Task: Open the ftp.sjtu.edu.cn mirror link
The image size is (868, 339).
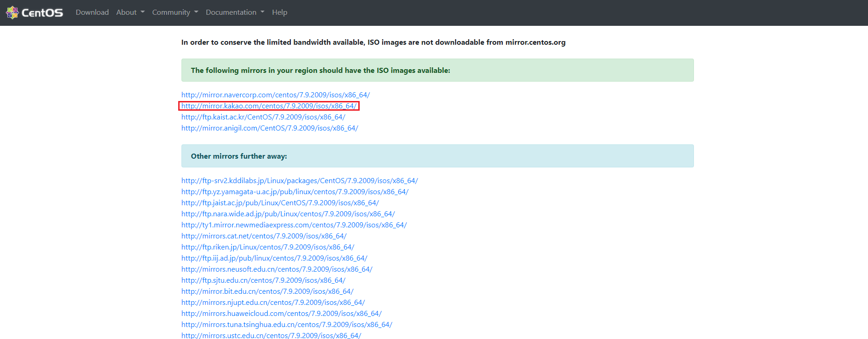Action: (x=263, y=280)
